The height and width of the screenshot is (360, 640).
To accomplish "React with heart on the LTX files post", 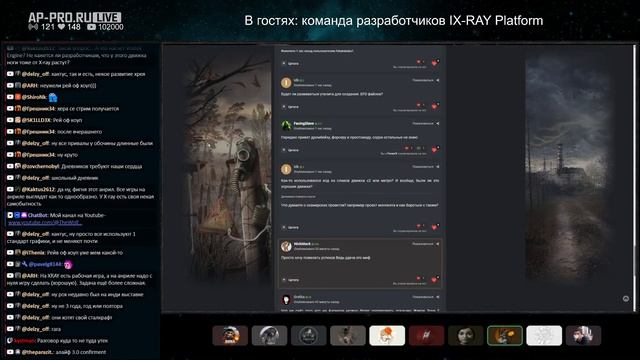I will click(x=435, y=106).
